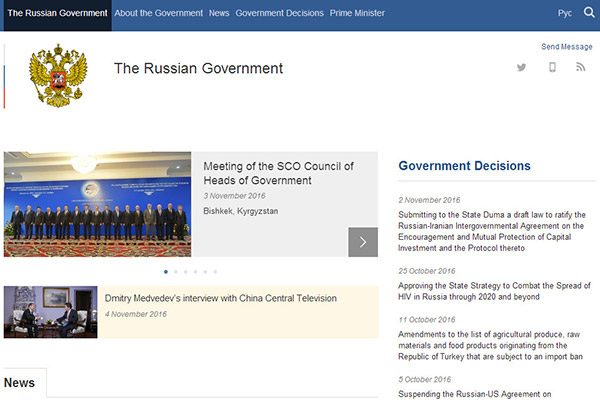Screen dimensions: 600x400
Task: Click the 25 October 2016 date
Action: [x=427, y=271]
